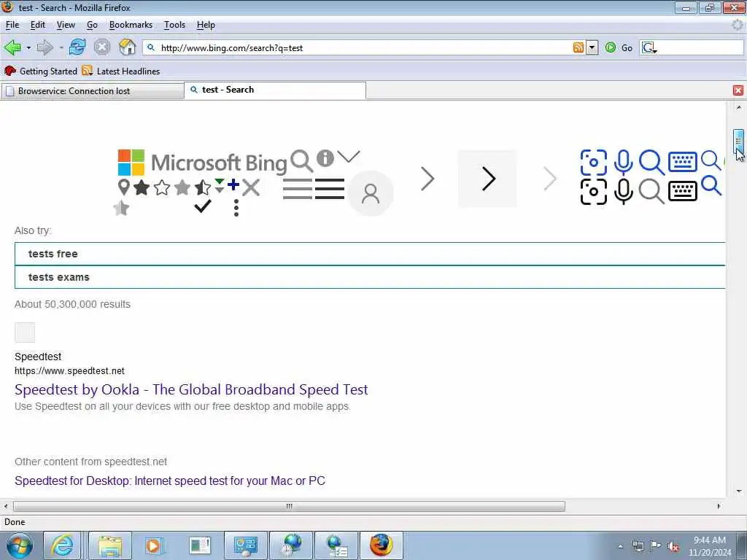Open the Windows Start menu
The width and height of the screenshot is (747, 560).
click(x=20, y=545)
